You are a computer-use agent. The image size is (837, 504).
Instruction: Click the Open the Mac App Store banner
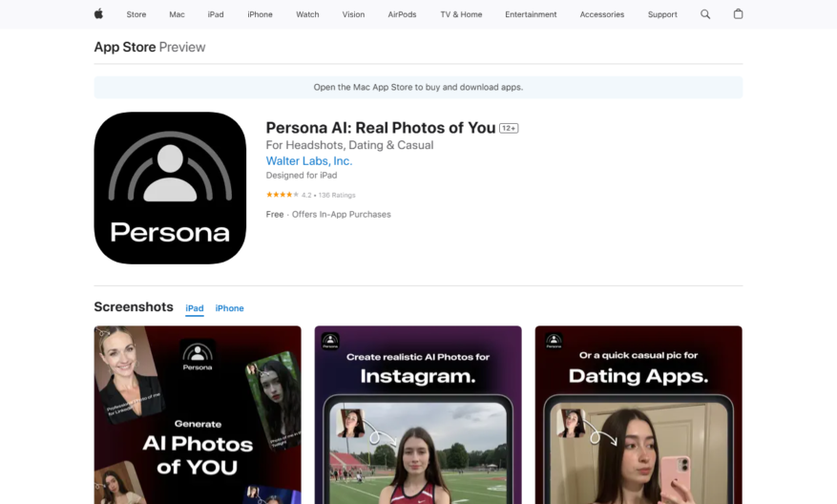pos(418,87)
